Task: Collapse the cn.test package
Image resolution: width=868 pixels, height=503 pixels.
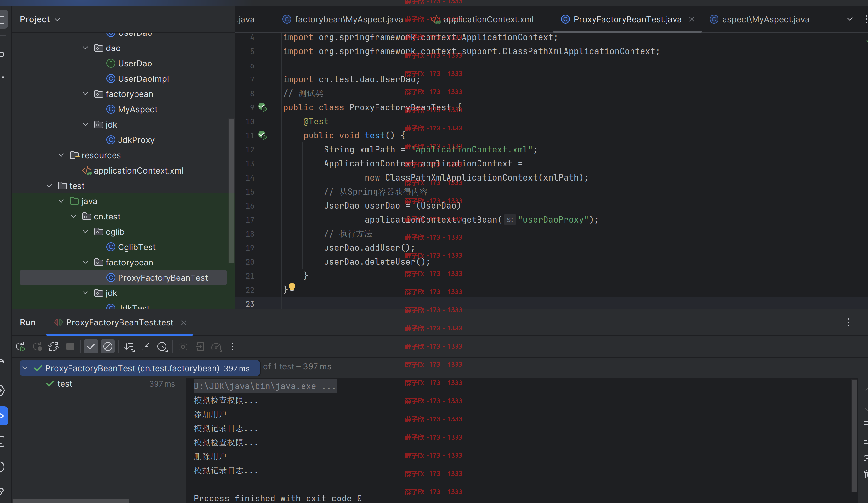Action: tap(73, 217)
